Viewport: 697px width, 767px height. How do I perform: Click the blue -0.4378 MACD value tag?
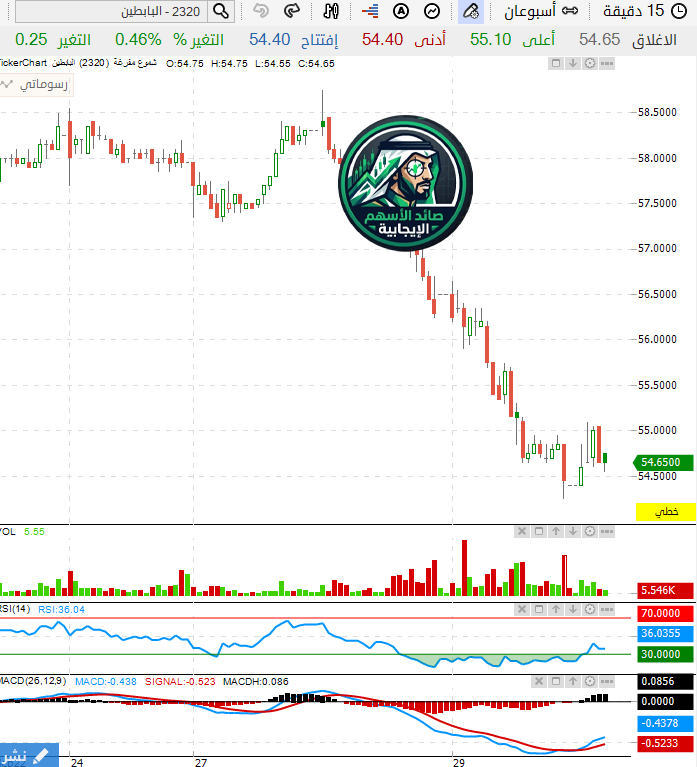[665, 723]
